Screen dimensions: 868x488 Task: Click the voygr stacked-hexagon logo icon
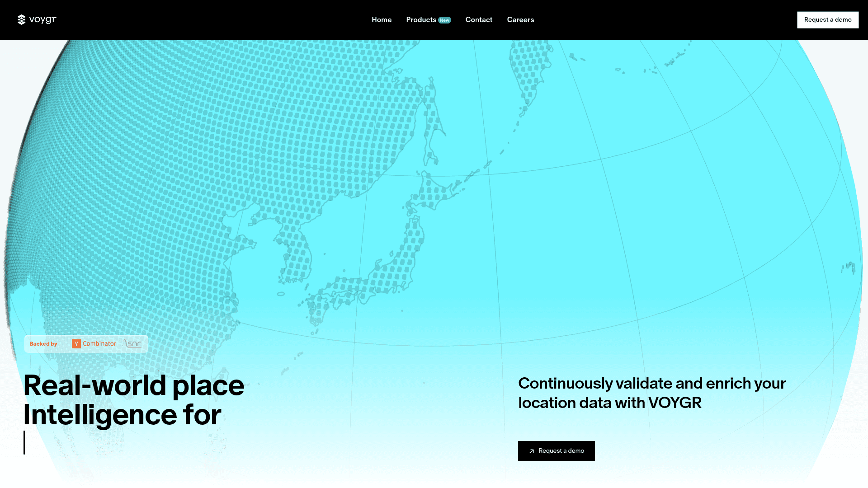pos(21,20)
